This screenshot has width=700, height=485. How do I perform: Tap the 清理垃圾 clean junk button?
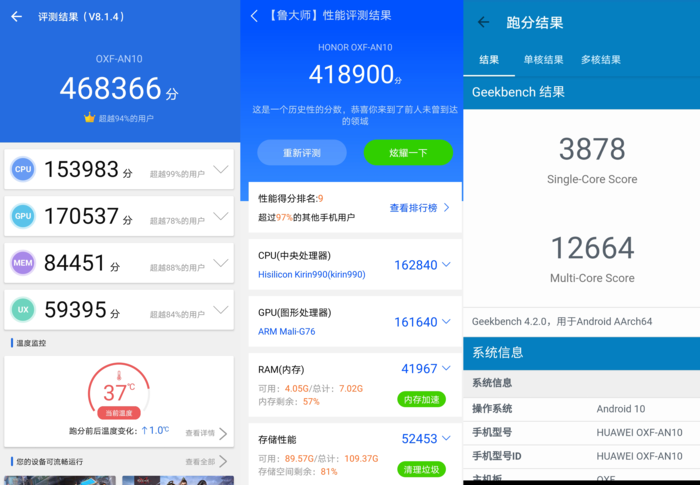[x=421, y=469]
